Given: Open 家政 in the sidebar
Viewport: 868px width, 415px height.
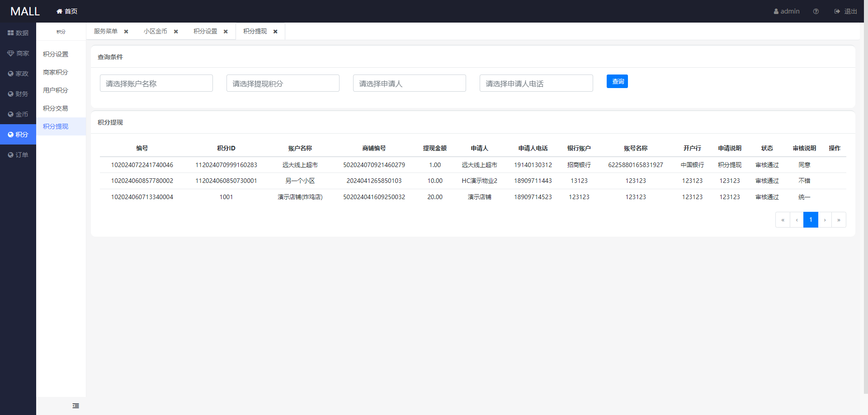Looking at the screenshot, I should coord(18,74).
